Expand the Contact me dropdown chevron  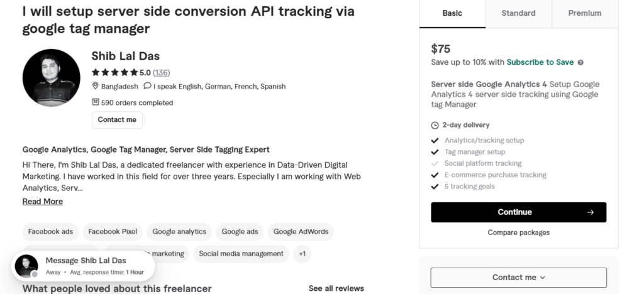point(543,278)
